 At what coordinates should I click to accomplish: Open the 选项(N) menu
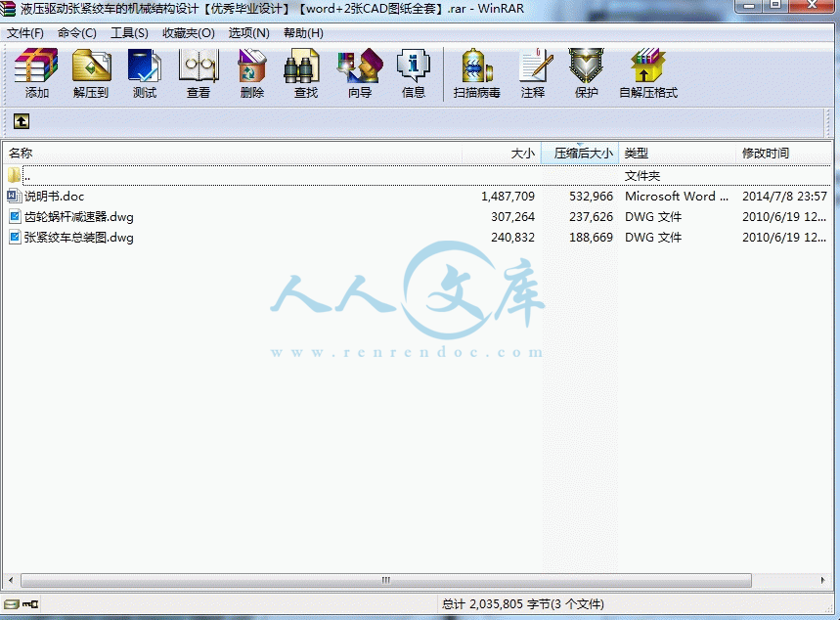click(249, 33)
